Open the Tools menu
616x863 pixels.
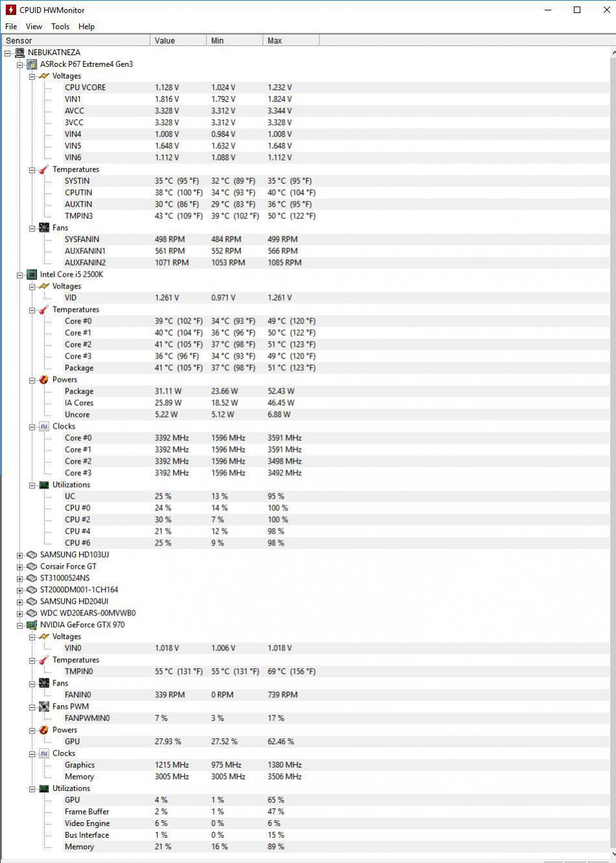tap(60, 27)
